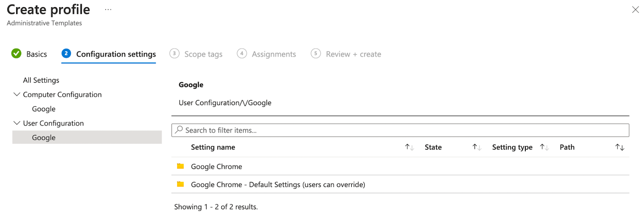This screenshot has height=216, width=644.
Task: Click the step 2 circle icon
Action: click(x=66, y=53)
